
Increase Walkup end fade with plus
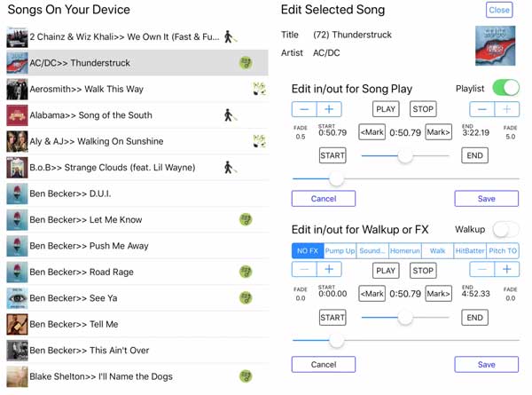click(506, 269)
